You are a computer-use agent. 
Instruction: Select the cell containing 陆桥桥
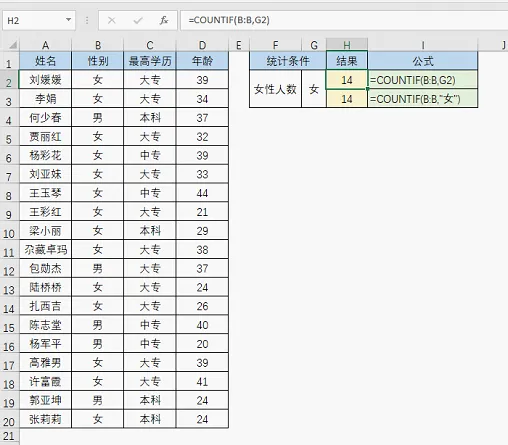[x=46, y=287]
